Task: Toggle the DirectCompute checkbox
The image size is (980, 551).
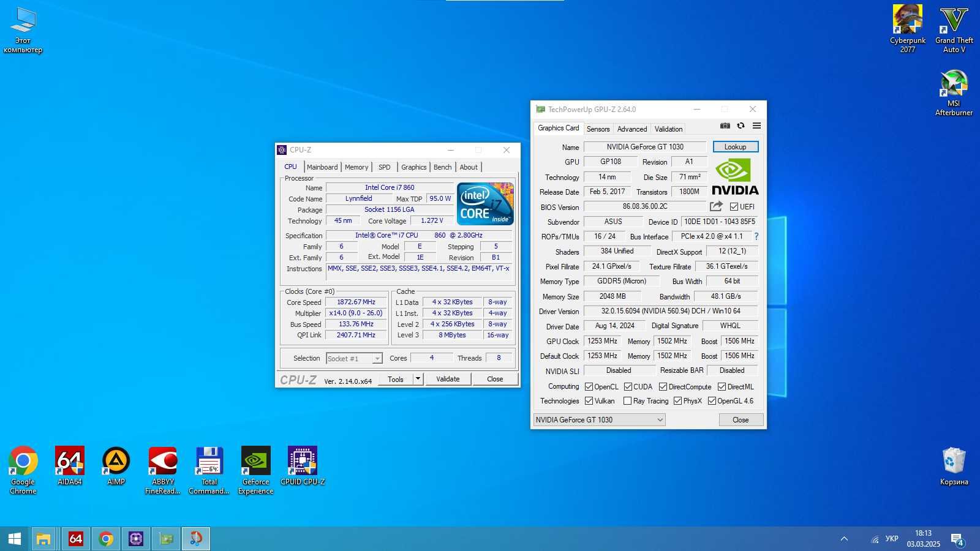Action: pos(663,387)
